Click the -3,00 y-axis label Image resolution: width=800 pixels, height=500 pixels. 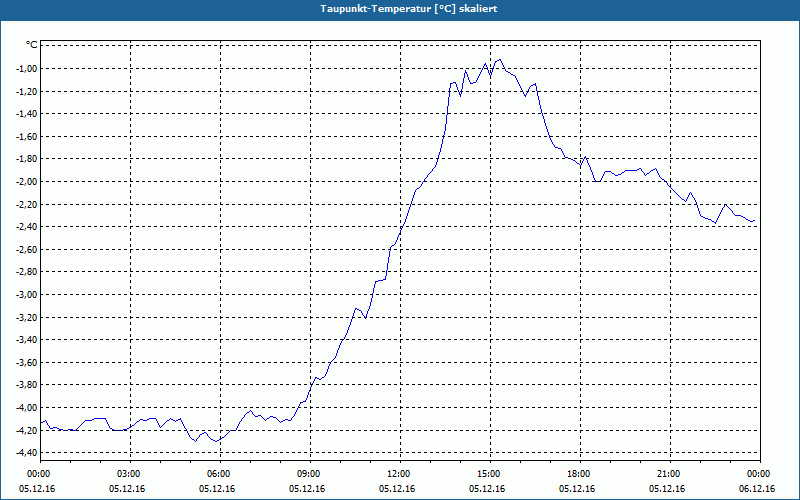[28, 294]
